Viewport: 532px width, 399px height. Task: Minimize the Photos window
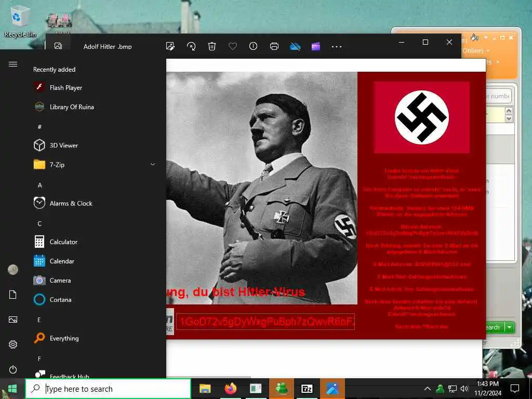[402, 42]
